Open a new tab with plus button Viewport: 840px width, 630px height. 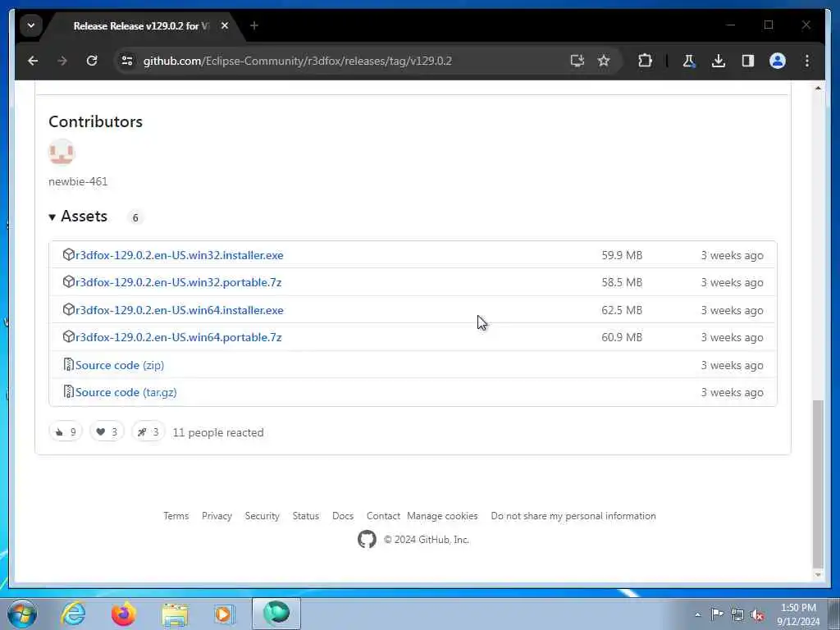tap(254, 25)
